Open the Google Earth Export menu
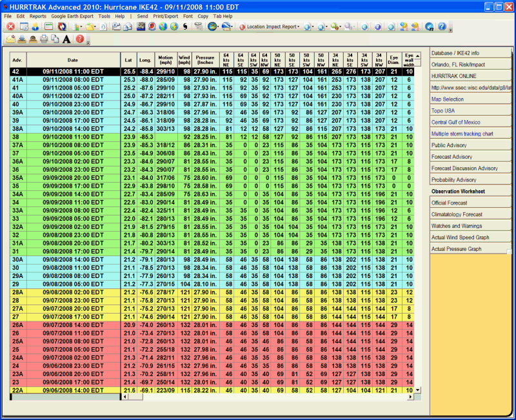The image size is (516, 420). point(72,15)
